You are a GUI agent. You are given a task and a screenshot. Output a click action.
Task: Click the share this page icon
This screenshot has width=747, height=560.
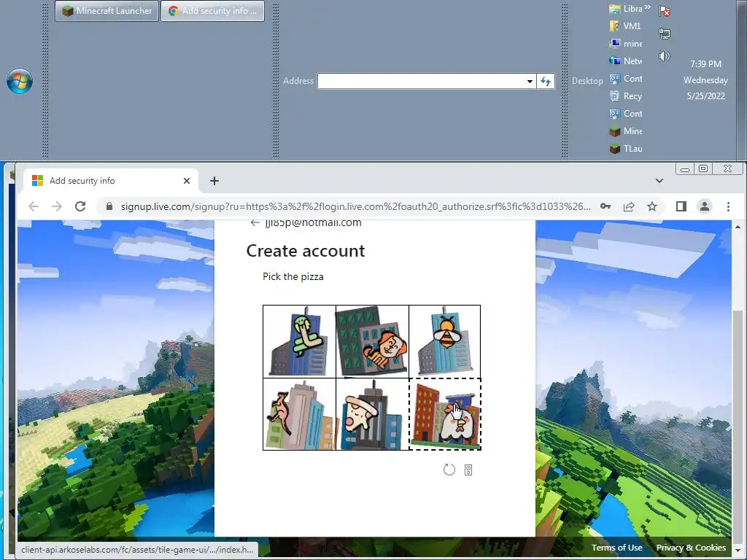point(629,206)
